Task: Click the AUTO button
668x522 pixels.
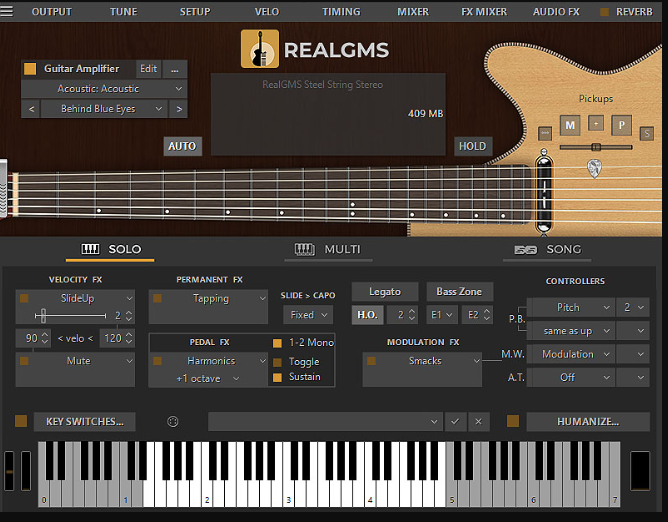Action: pyautogui.click(x=182, y=146)
